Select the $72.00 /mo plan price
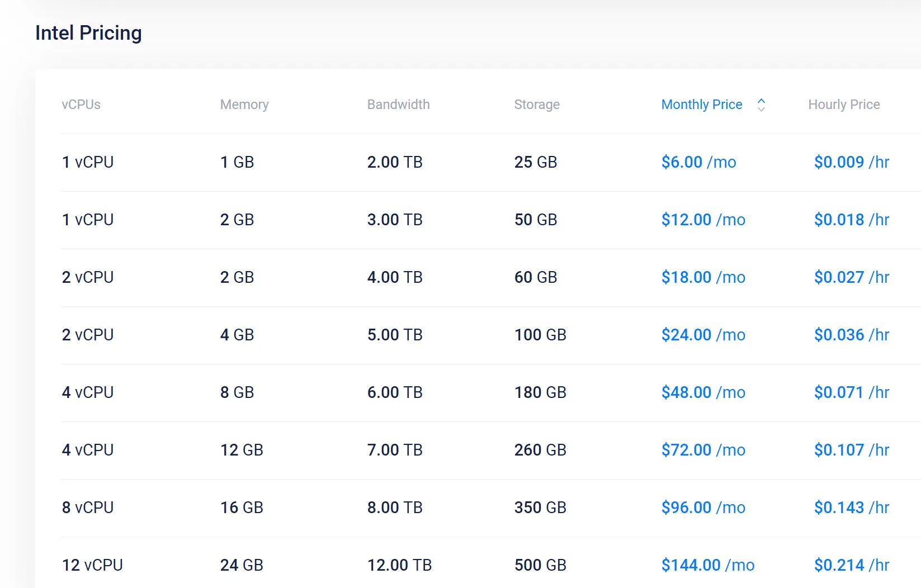921x588 pixels. pos(703,450)
